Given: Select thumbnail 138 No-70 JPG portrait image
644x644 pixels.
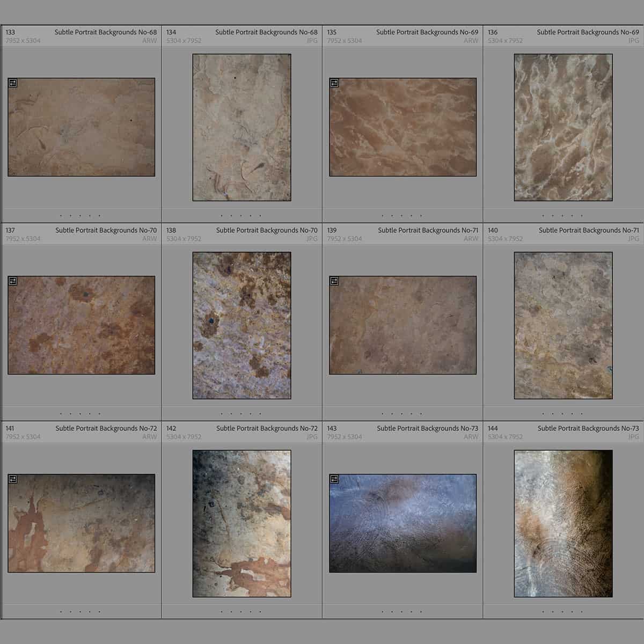Looking at the screenshot, I should [242, 325].
